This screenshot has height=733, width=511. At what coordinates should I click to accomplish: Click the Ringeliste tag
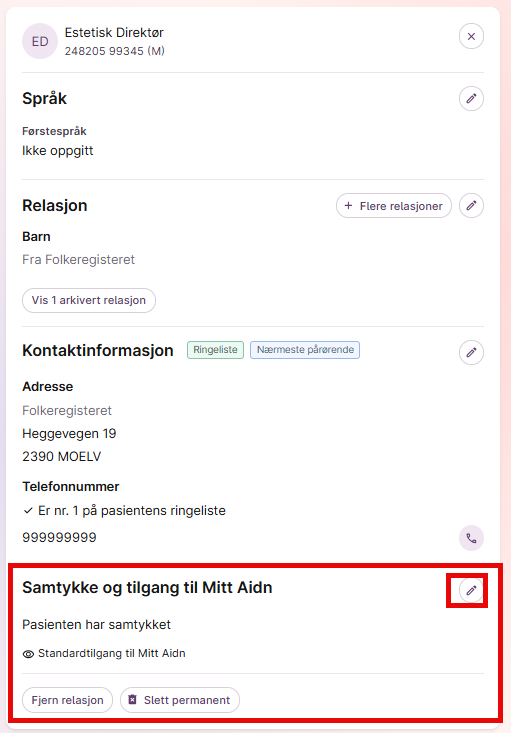pyautogui.click(x=216, y=350)
